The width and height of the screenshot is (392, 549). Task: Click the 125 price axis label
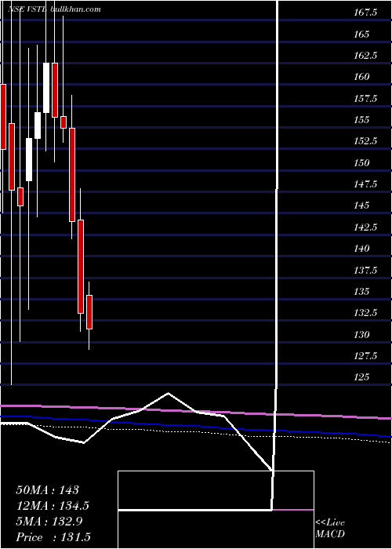coord(361,377)
